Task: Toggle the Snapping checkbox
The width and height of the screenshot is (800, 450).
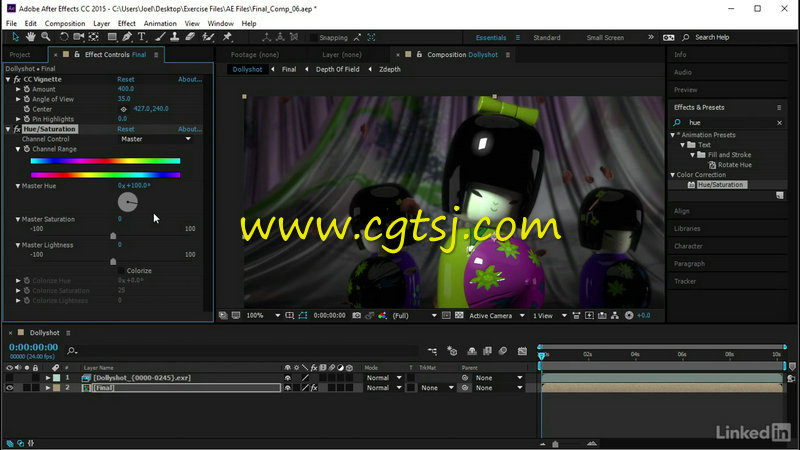Action: 313,38
